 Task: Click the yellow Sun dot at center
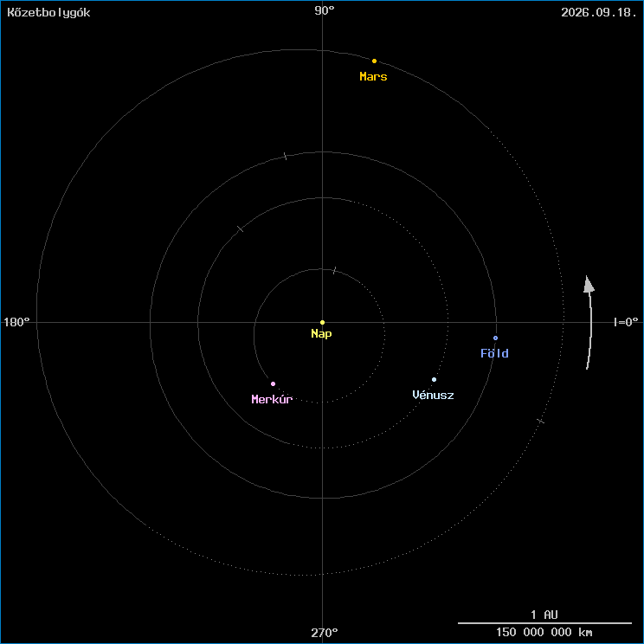click(322, 322)
